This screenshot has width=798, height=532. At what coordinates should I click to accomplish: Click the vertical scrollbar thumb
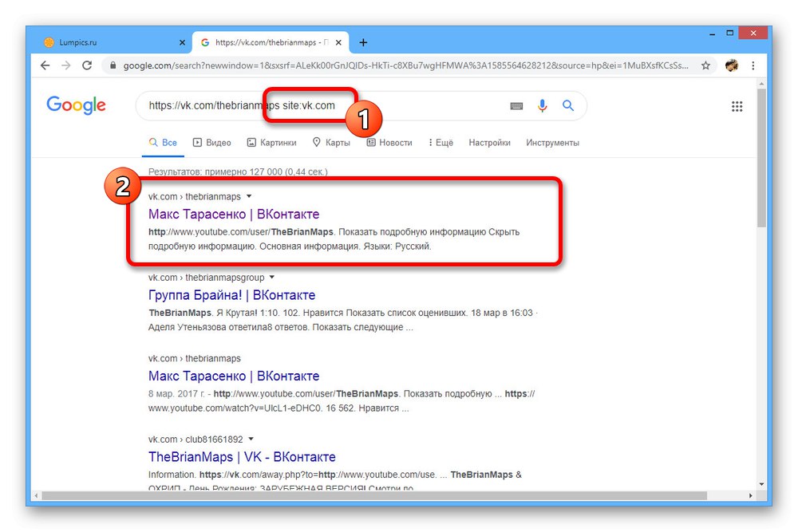coord(761,158)
